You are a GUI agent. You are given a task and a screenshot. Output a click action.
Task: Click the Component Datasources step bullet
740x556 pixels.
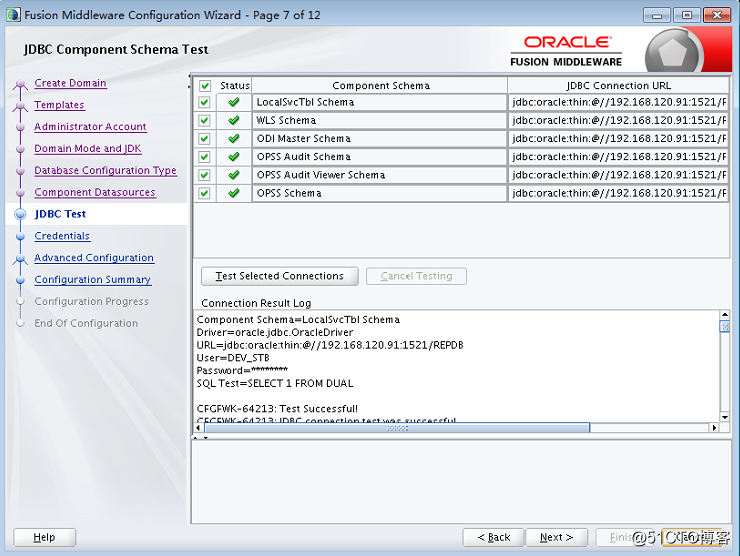[20, 193]
